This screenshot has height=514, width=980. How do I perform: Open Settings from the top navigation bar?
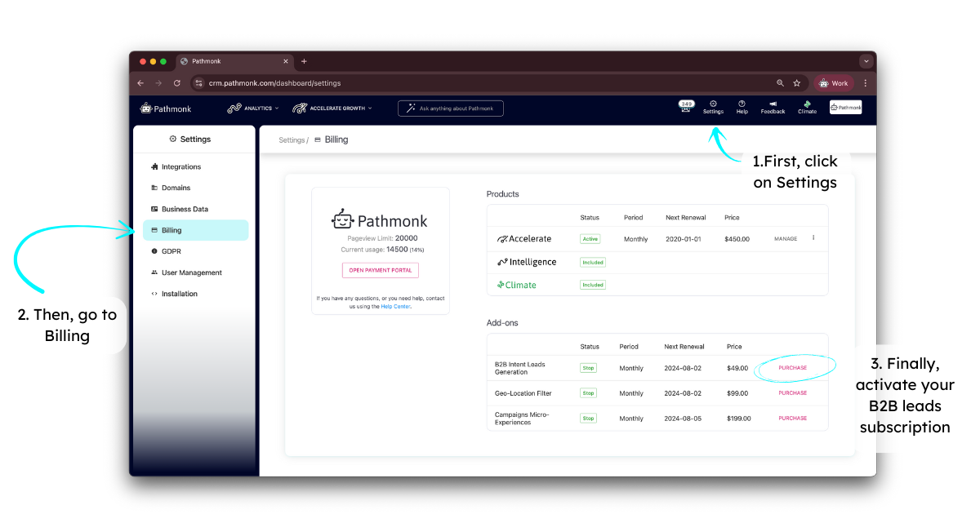[x=713, y=108]
